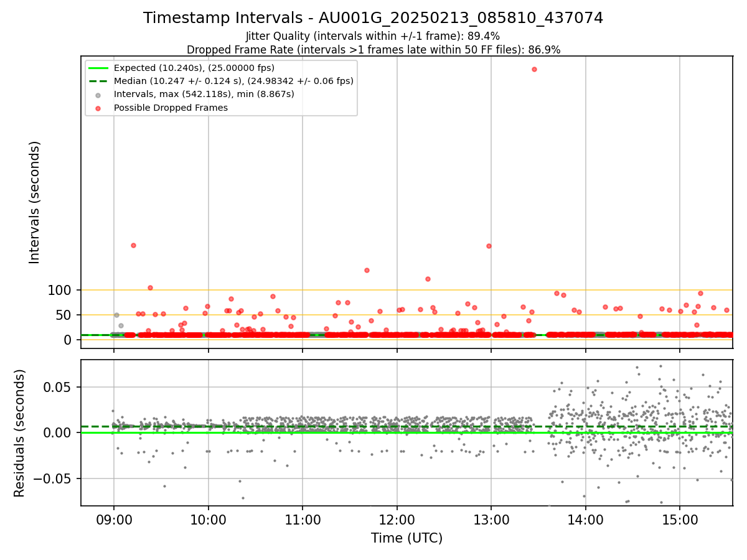Click the plot title 'Timestamp Intervals - AU001G_20250213_085810_437074'
747x560 pixels.
pos(373,18)
